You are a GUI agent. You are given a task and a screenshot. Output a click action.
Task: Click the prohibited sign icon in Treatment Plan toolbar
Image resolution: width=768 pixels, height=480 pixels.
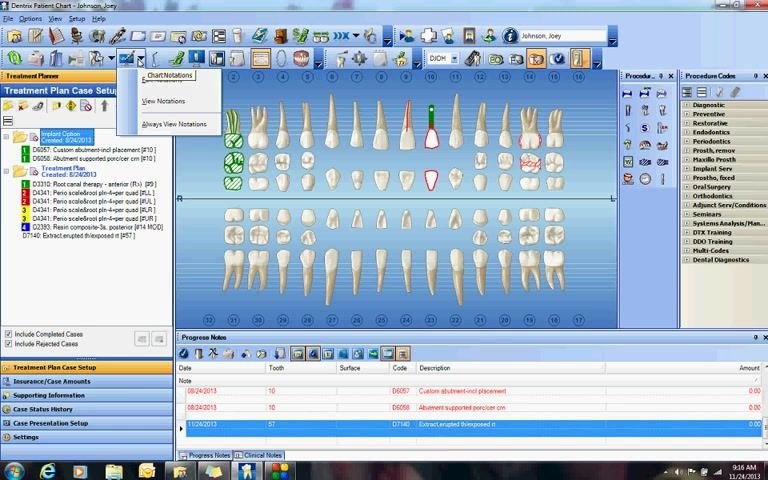tap(86, 106)
